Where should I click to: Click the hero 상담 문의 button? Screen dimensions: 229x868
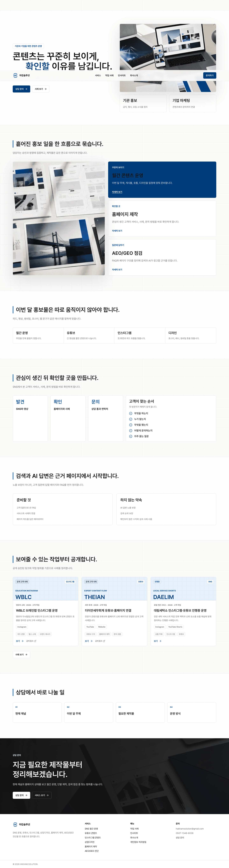pos(22,89)
